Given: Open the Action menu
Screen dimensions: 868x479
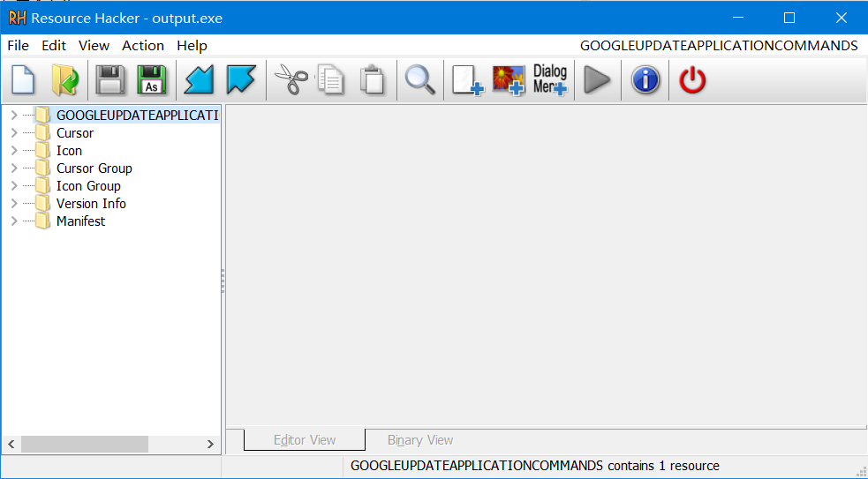Looking at the screenshot, I should click(143, 46).
